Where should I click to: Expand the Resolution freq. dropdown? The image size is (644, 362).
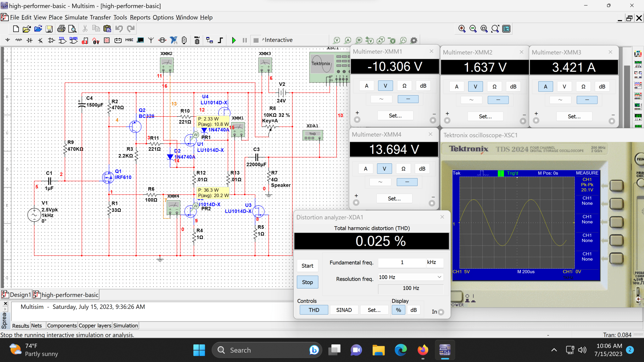[x=439, y=277]
